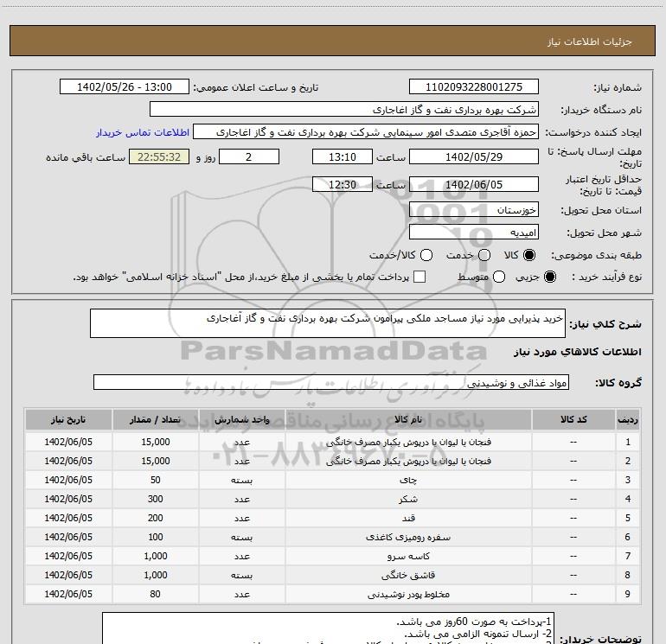The width and height of the screenshot is (666, 644).
Task: Click the request creator field حمزه آقاجری
Action: point(366,132)
